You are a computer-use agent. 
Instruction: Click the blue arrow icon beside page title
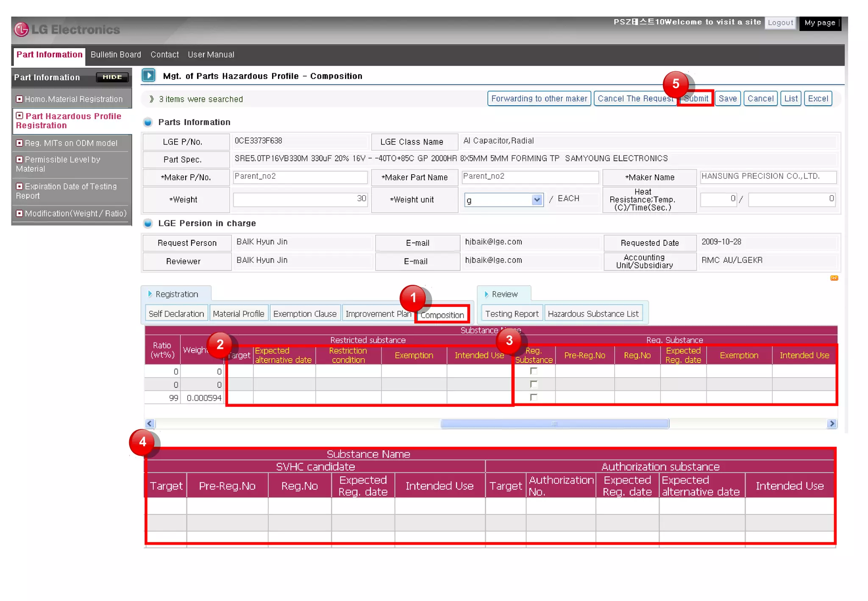click(x=148, y=75)
